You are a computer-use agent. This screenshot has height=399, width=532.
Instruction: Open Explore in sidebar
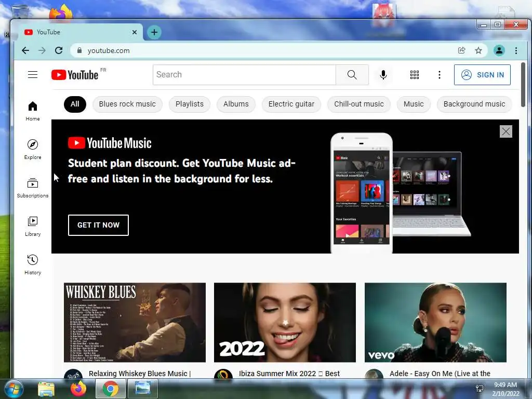(x=33, y=149)
